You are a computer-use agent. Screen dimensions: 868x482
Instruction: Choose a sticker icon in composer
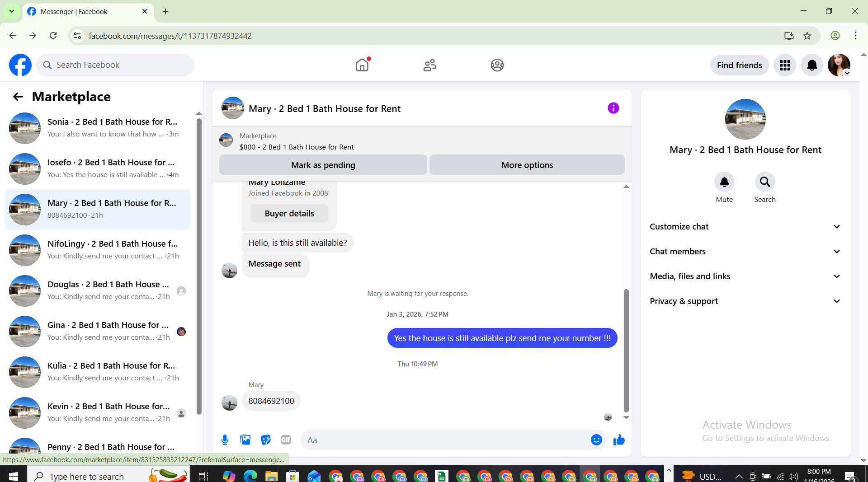pyautogui.click(x=266, y=440)
